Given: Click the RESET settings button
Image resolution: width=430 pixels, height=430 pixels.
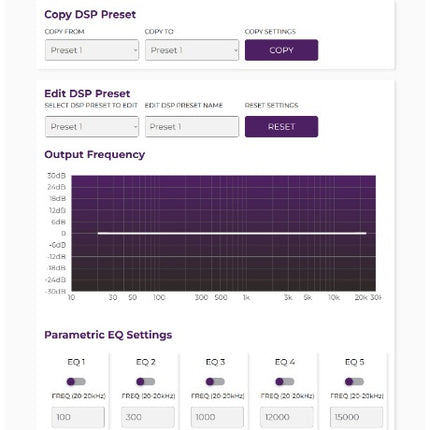Looking at the screenshot, I should pyautogui.click(x=281, y=127).
